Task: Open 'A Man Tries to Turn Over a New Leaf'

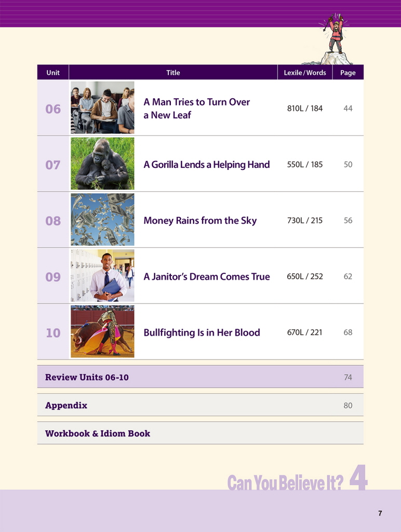Action: 196,109
